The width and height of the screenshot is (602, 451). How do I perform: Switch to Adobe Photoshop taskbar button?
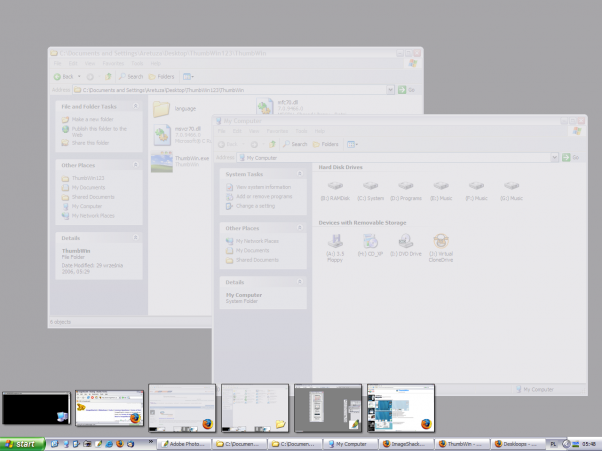point(183,443)
